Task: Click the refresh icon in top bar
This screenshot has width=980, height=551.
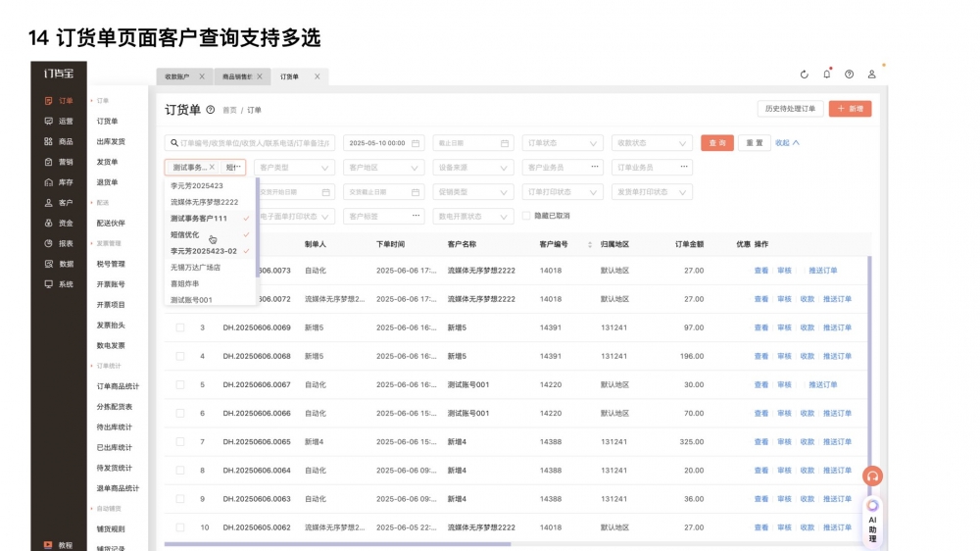Action: pyautogui.click(x=805, y=75)
